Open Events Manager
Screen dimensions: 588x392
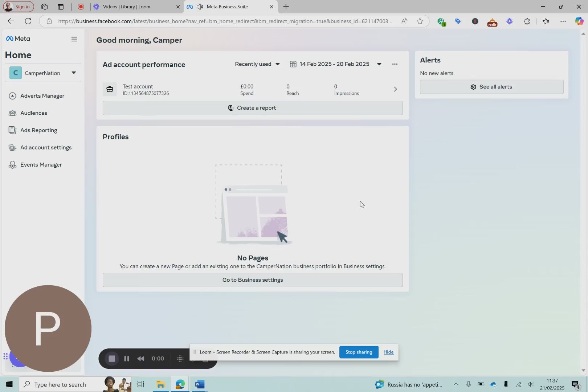pos(41,165)
